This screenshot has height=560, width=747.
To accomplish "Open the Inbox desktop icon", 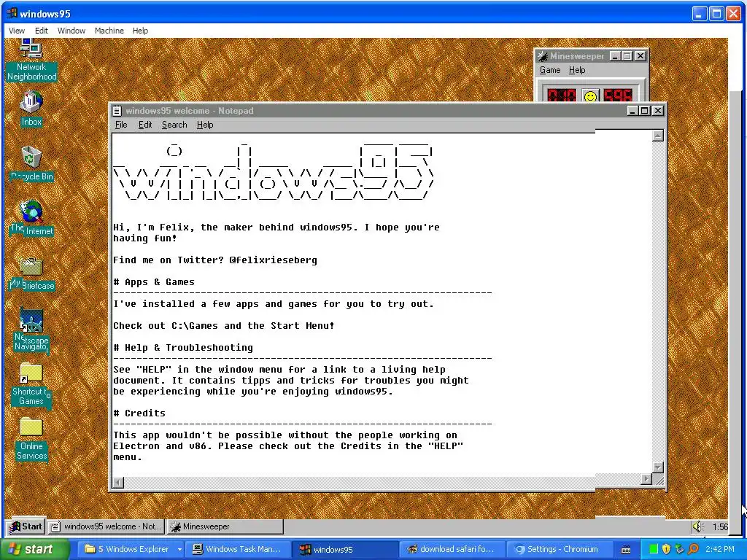I will tap(31, 109).
